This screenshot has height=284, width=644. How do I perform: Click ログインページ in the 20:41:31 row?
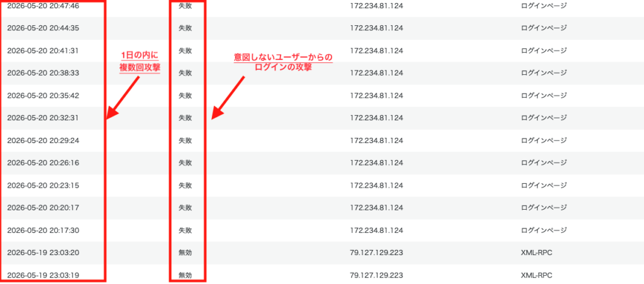(544, 50)
